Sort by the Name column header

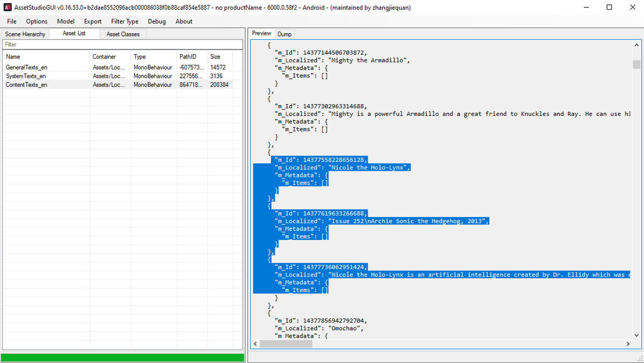[x=46, y=56]
